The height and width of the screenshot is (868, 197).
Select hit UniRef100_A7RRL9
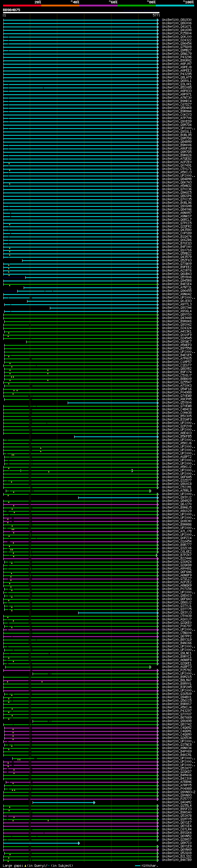point(177,491)
